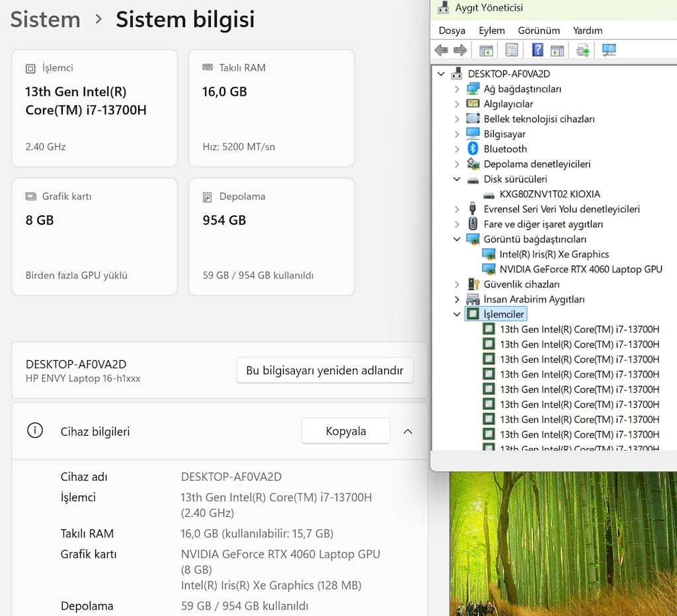Click the Güvenlik cihazları key icon
The height and width of the screenshot is (616, 677).
[x=473, y=284]
